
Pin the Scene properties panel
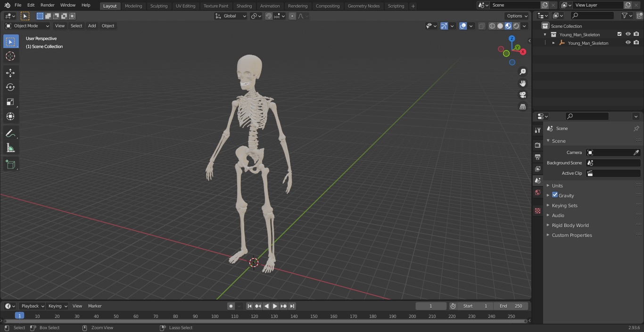[x=636, y=129]
